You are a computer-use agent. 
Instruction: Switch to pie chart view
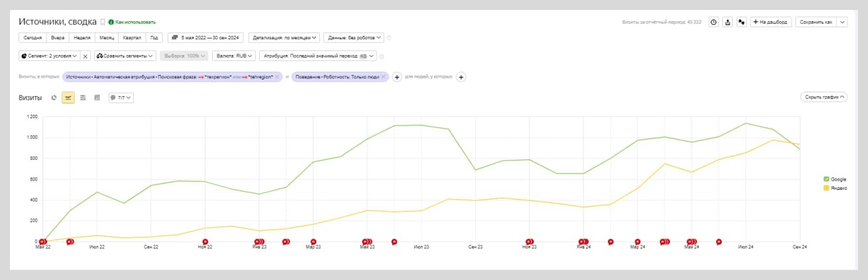[54, 98]
